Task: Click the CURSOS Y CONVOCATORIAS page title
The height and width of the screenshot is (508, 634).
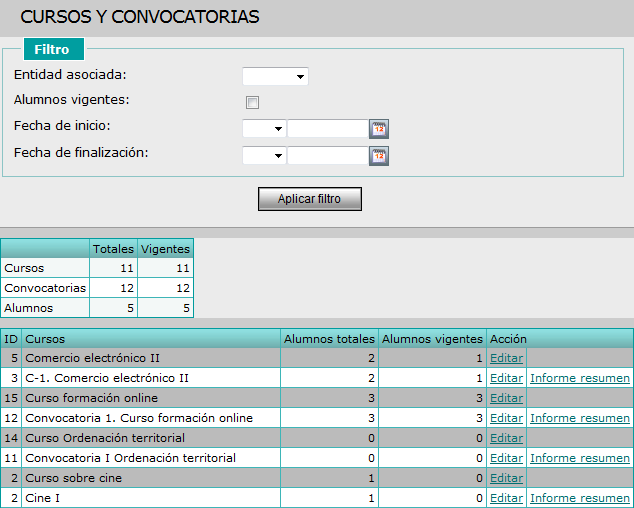Action: 139,17
